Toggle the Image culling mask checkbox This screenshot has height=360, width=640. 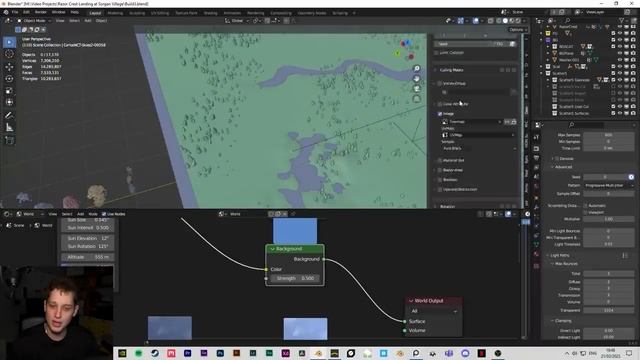coord(440,113)
